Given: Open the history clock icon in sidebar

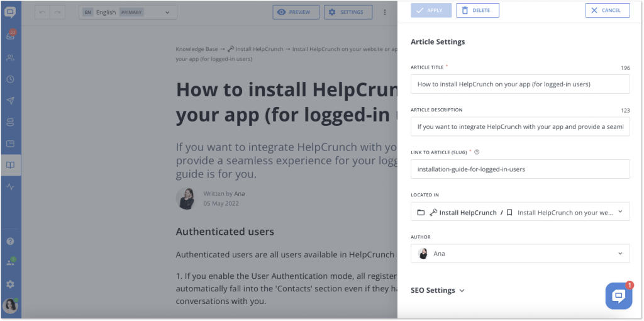Looking at the screenshot, I should click(x=10, y=79).
